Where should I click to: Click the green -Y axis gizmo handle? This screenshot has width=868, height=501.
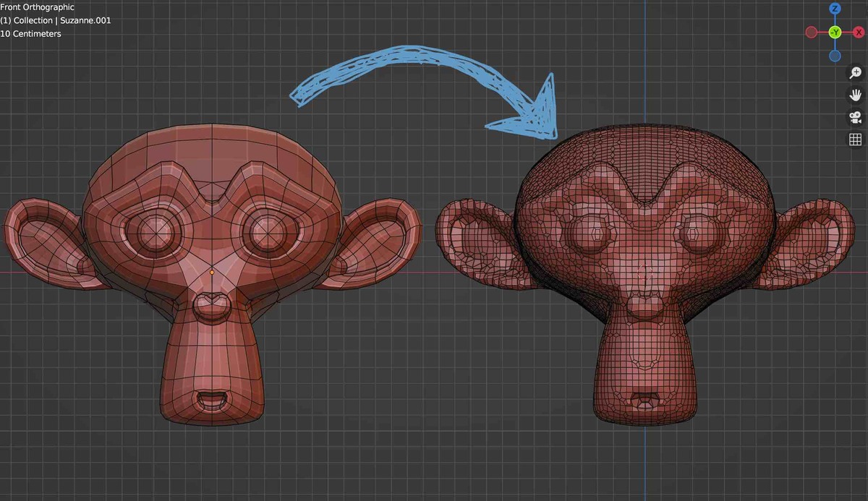pyautogui.click(x=835, y=33)
